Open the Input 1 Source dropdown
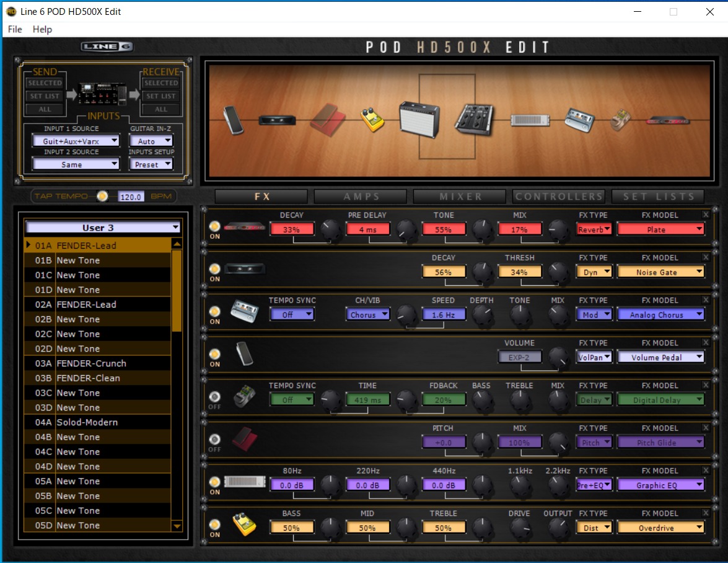728x563 pixels. click(x=76, y=141)
